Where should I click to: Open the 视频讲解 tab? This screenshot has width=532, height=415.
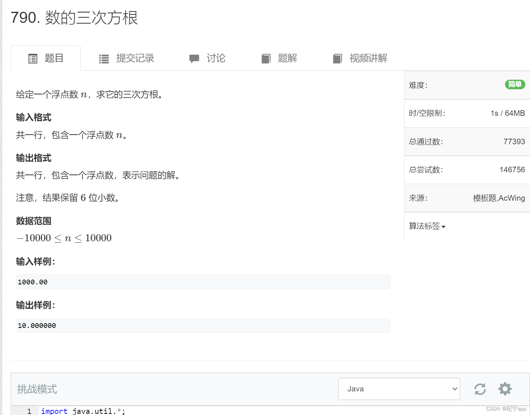coord(360,58)
